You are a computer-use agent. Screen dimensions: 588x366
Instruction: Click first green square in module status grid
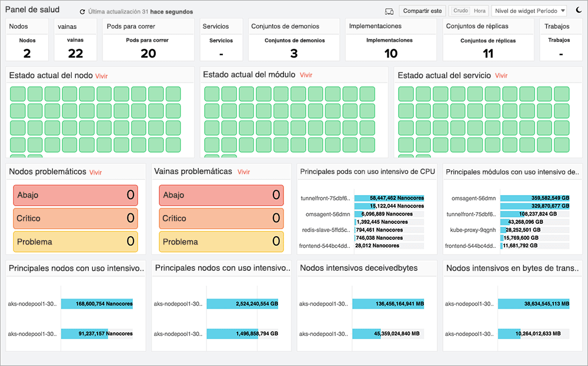click(x=212, y=94)
